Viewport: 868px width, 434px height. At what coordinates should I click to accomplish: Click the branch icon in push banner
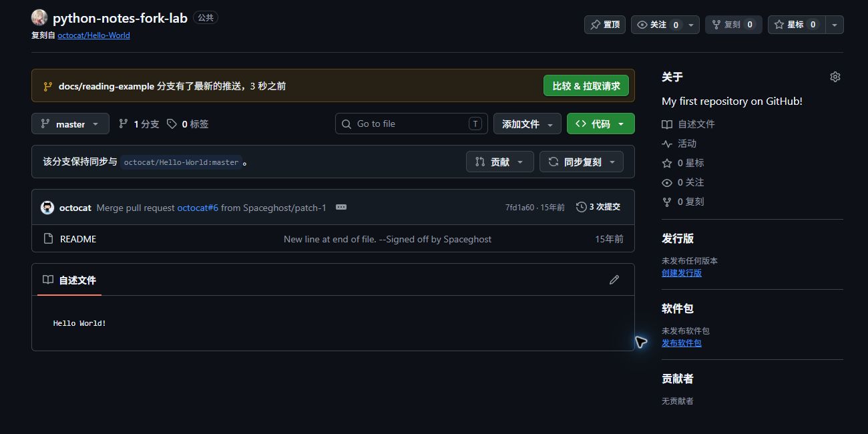[x=47, y=86]
